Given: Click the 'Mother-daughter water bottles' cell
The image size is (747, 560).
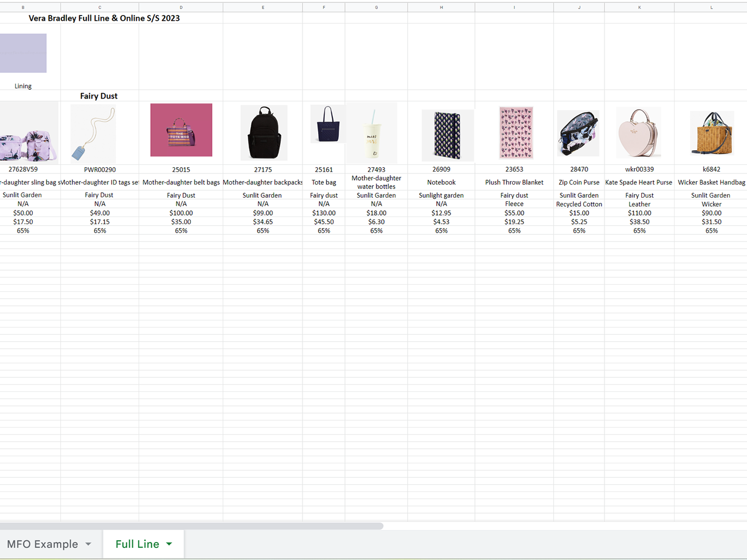Looking at the screenshot, I should pyautogui.click(x=376, y=182).
